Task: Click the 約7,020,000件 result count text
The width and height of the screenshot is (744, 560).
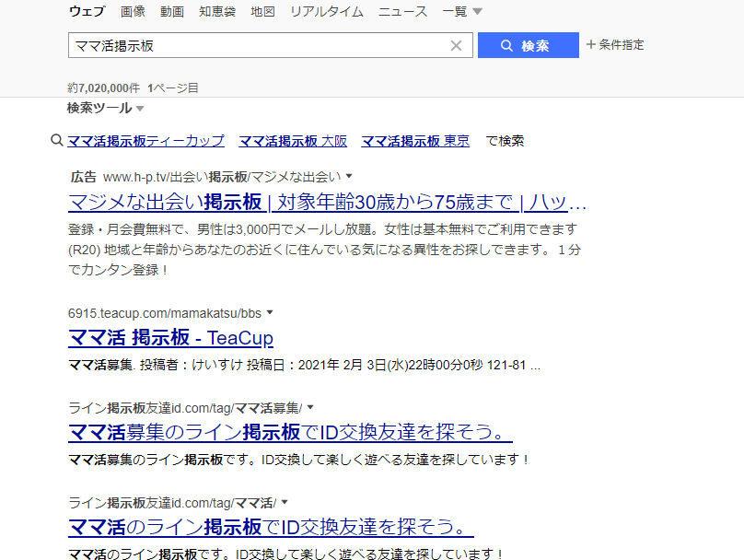Action: pyautogui.click(x=103, y=87)
